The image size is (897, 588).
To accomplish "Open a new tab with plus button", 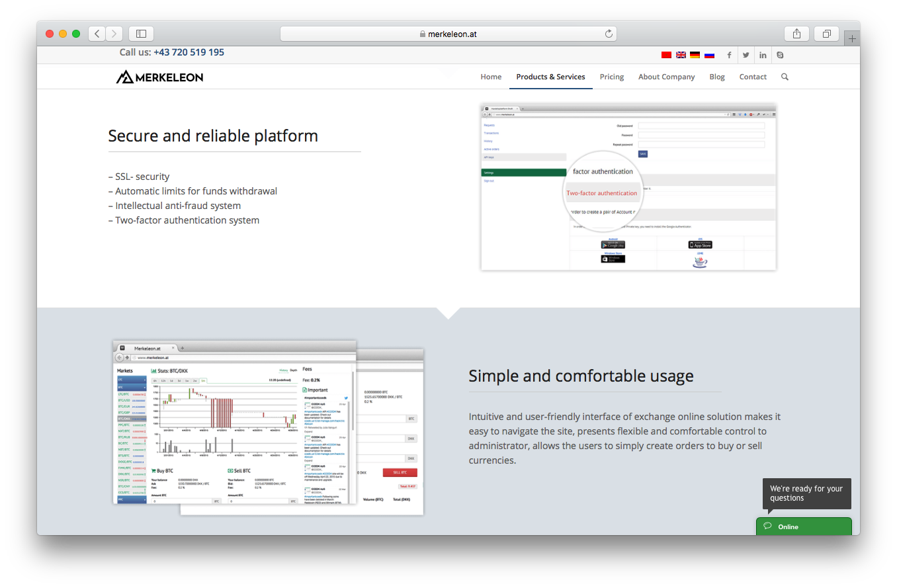I will click(852, 38).
